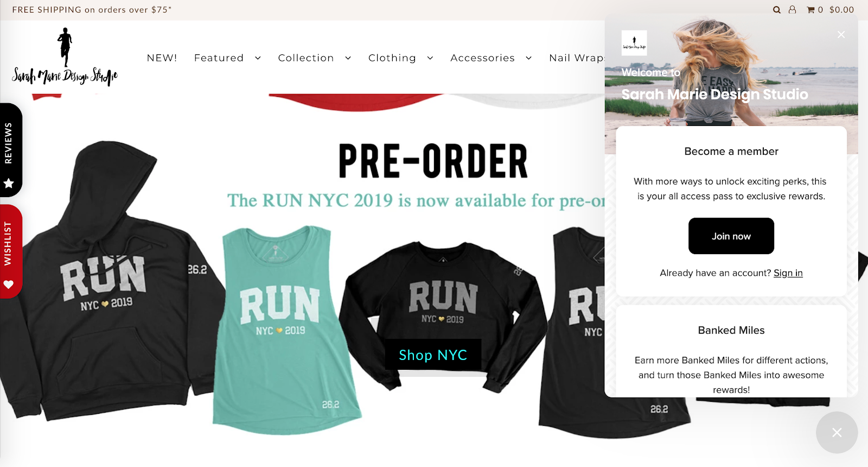This screenshot has width=868, height=467.
Task: Click the Sarah Marie Design Studio logo
Action: point(65,57)
